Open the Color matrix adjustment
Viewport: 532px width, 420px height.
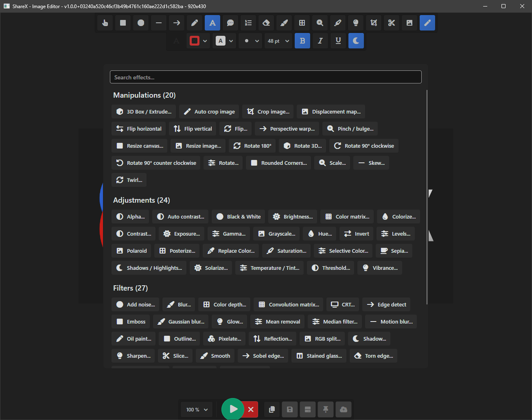347,217
